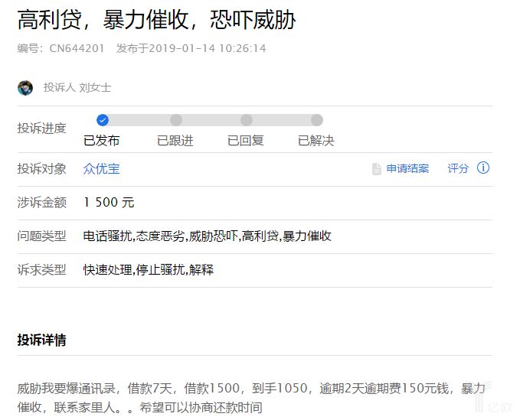The width and height of the screenshot is (520, 420).
Task: Click the issue type tags starting with 电话骚扰
Action: (207, 236)
